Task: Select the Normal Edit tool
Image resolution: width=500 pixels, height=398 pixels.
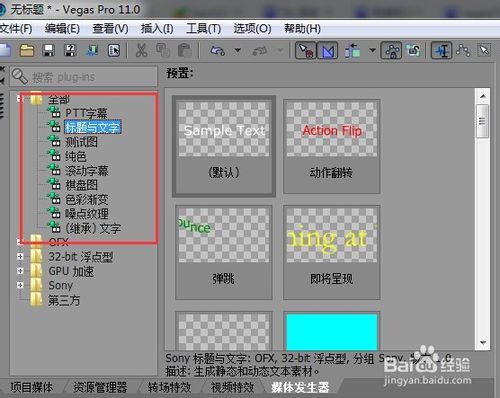Action: pos(442,51)
